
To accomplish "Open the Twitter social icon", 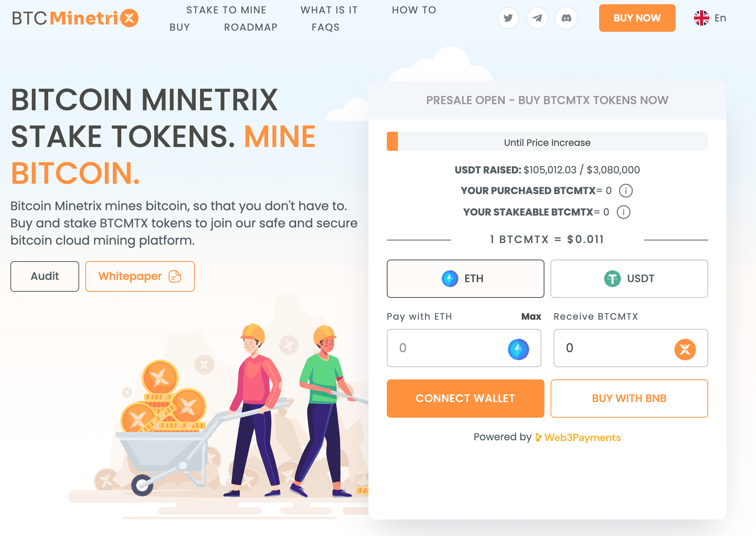I will [x=508, y=18].
